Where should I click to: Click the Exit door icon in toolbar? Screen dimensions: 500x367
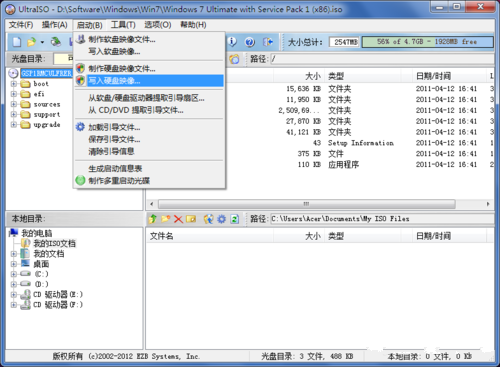click(268, 42)
